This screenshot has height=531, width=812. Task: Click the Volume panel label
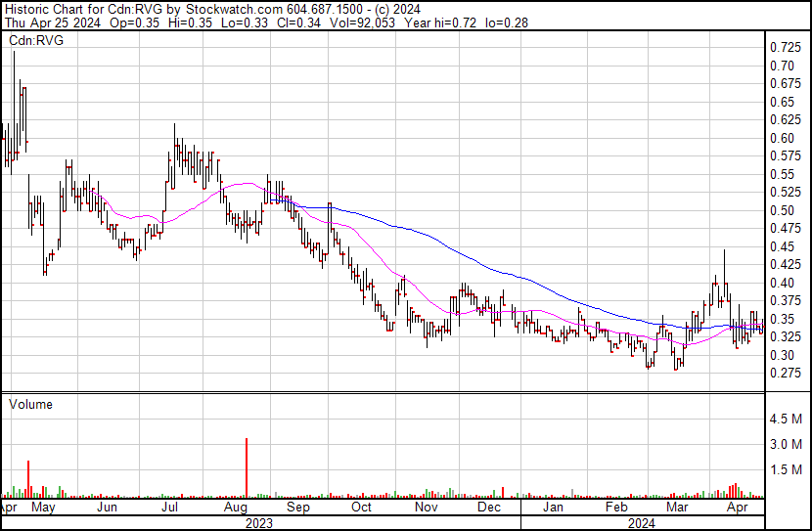click(x=30, y=404)
